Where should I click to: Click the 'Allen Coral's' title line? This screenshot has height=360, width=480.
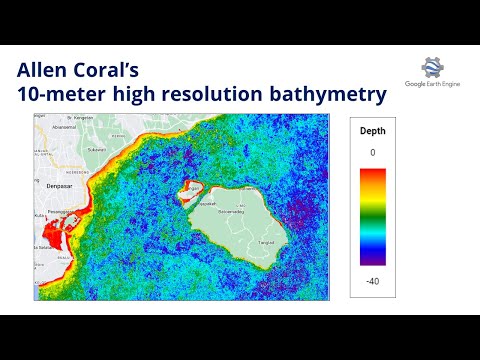[78, 70]
